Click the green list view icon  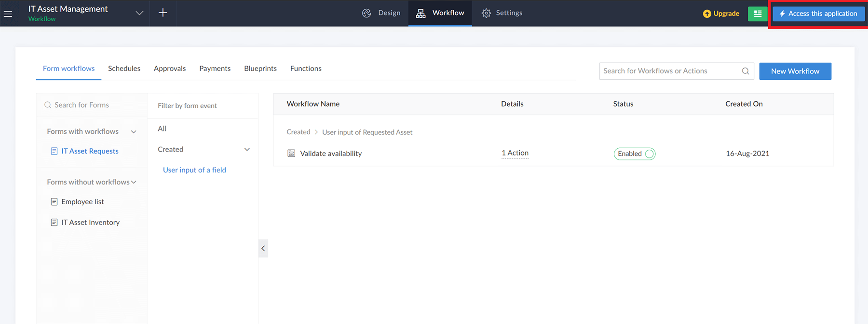click(x=758, y=14)
